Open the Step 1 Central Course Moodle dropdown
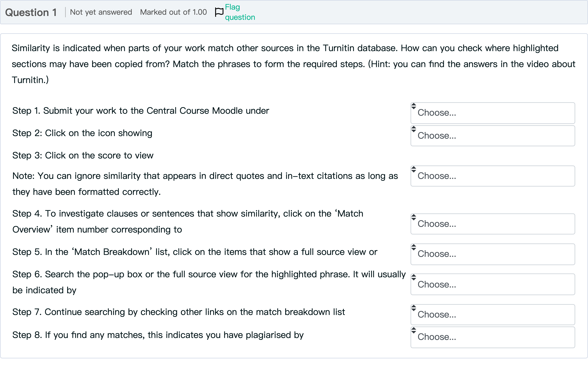The image size is (588, 368). coord(492,113)
